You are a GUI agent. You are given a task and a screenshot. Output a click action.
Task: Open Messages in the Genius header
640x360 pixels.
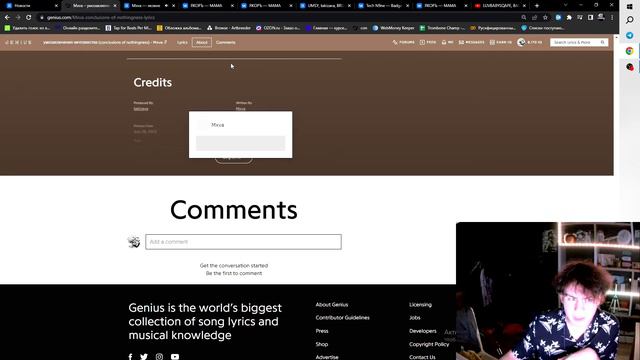[x=471, y=42]
